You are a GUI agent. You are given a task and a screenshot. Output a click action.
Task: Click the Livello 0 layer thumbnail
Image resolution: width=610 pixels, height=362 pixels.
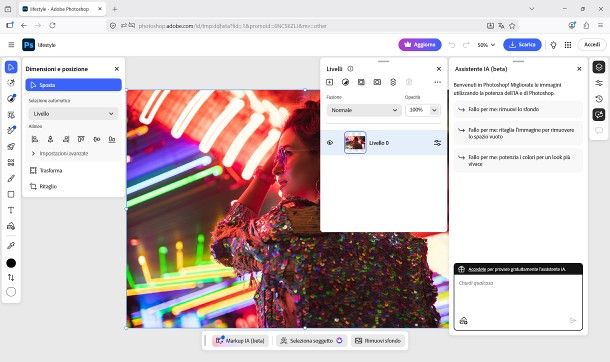[355, 143]
